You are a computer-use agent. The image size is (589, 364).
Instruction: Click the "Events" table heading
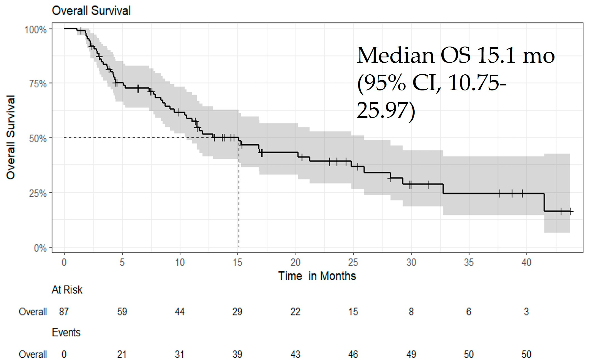(x=66, y=333)
